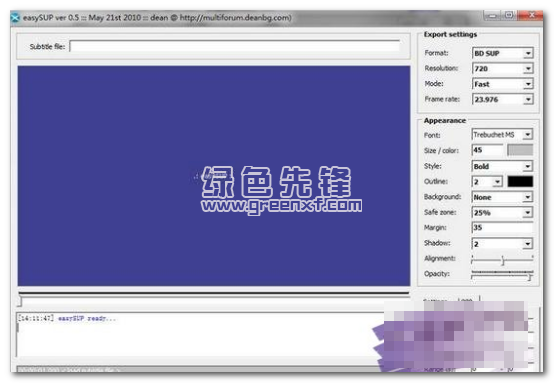554x383 pixels.
Task: Click the blue subtitle preview area
Action: tap(214, 176)
